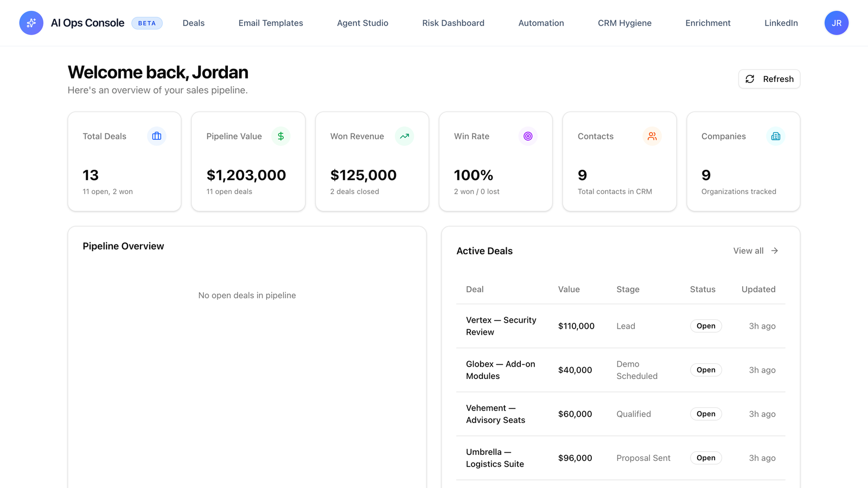Screen dimensions: 868x488
Task: Click the $125,000 won revenue figure
Action: click(x=363, y=175)
